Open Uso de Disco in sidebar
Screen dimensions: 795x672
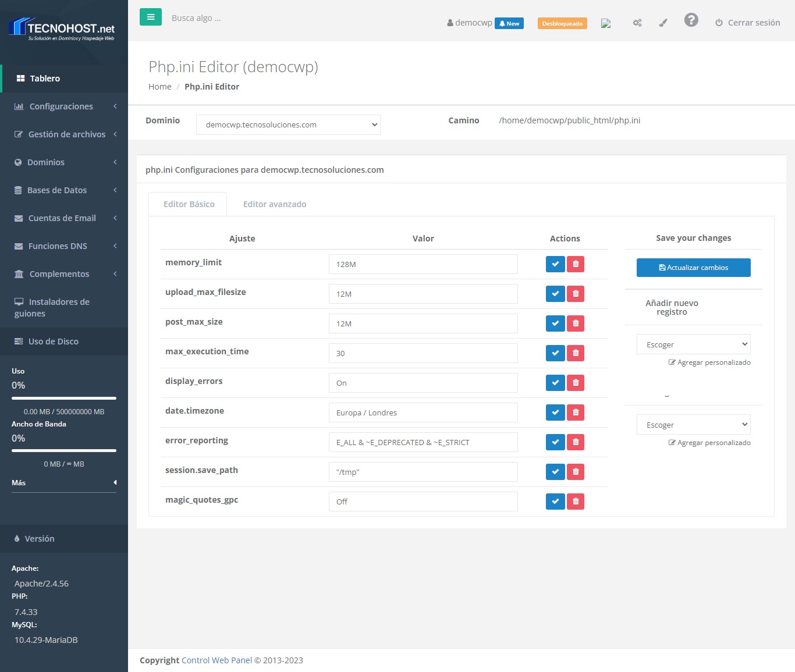click(53, 342)
